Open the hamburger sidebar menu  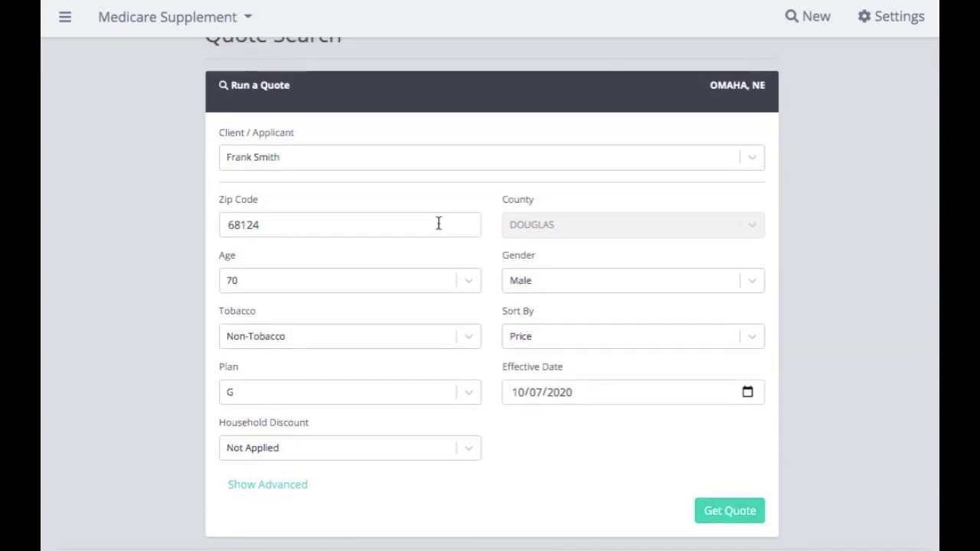point(65,16)
